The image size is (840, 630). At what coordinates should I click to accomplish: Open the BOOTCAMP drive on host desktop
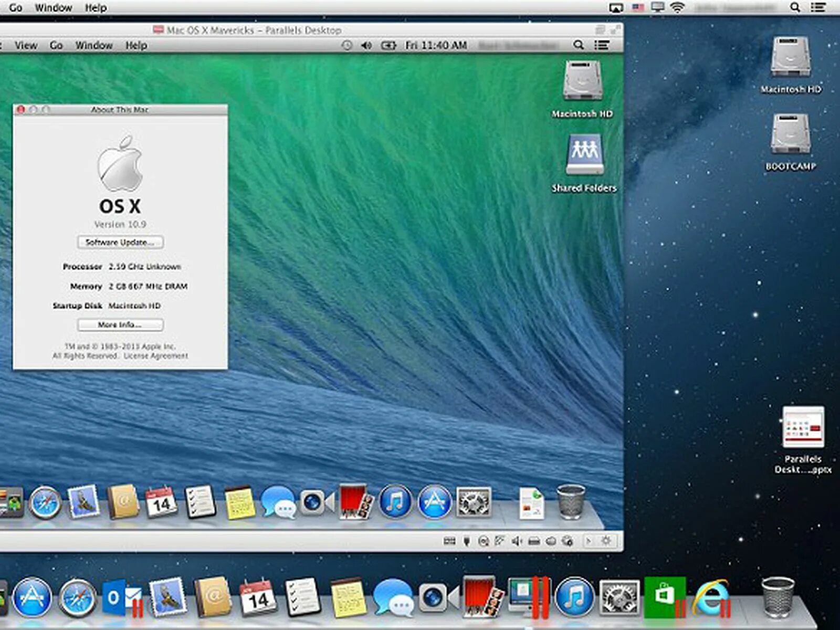790,142
